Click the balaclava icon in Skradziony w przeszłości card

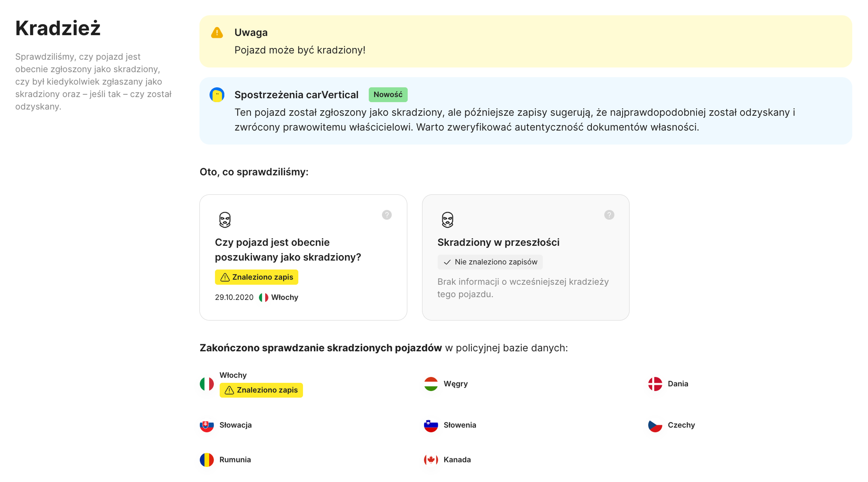point(447,220)
